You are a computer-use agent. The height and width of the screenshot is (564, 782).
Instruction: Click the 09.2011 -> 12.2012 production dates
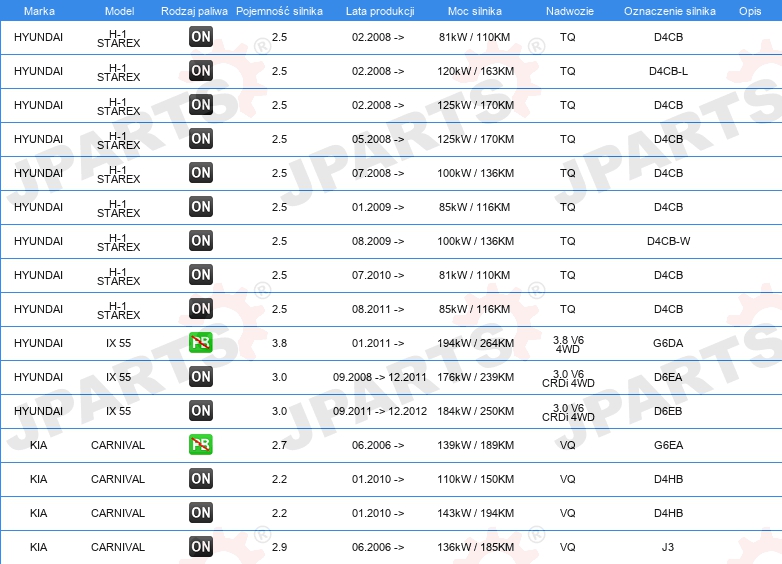[380, 411]
